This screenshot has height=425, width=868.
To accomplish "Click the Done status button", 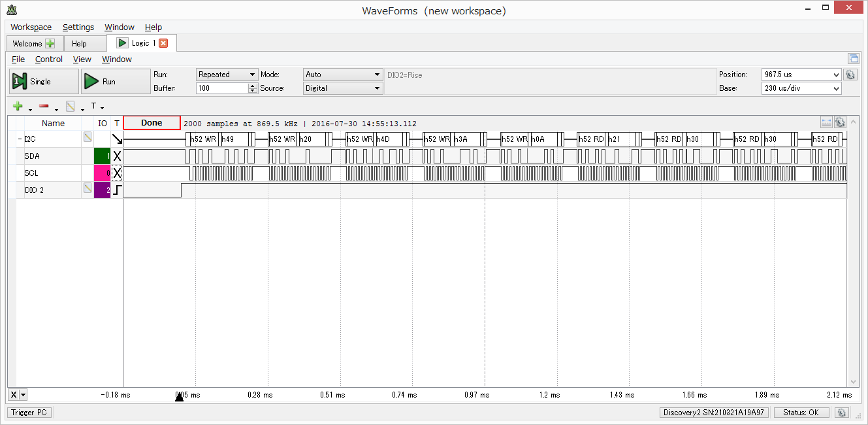I will (x=152, y=123).
